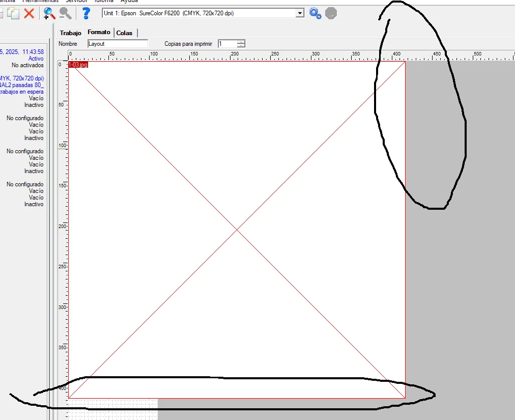Image resolution: width=515 pixels, height=420 pixels.
Task: Click the No activados text
Action: pos(27,65)
